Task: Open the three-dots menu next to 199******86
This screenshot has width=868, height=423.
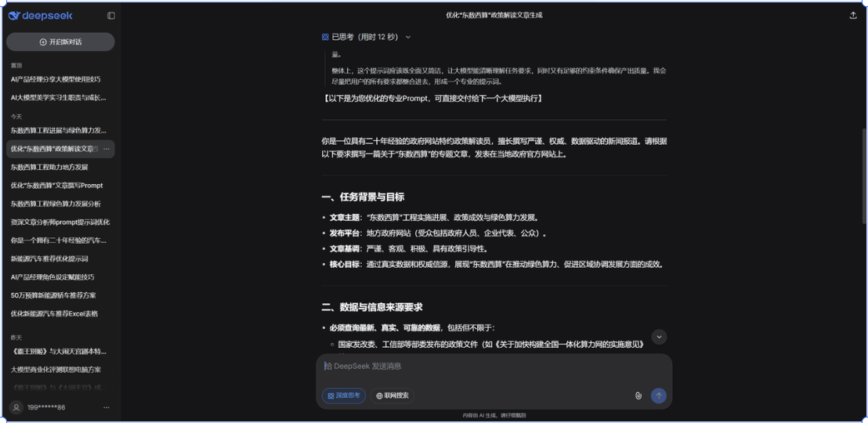Action: (x=107, y=407)
